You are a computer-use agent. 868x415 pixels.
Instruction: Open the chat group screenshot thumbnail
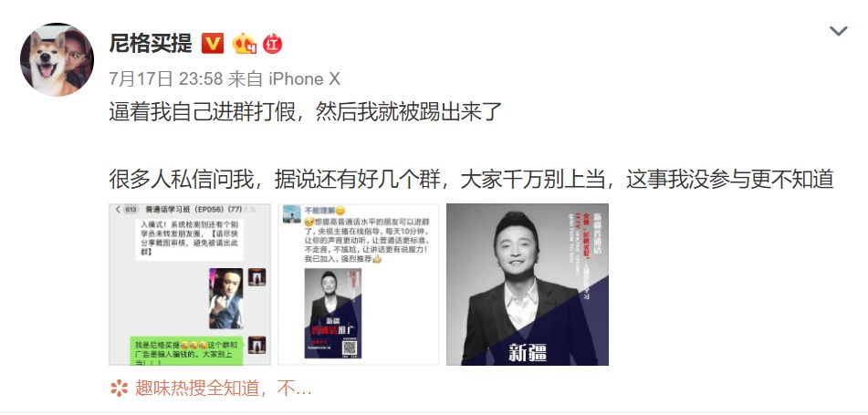point(190,285)
